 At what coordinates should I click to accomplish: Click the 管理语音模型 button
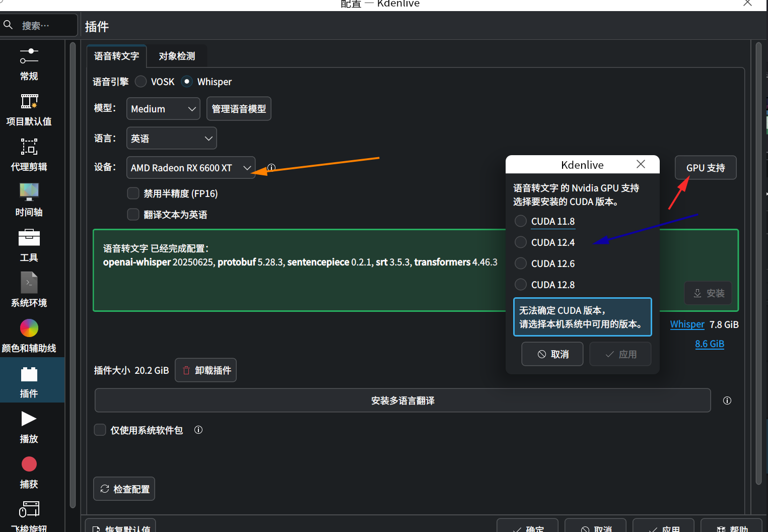[239, 109]
